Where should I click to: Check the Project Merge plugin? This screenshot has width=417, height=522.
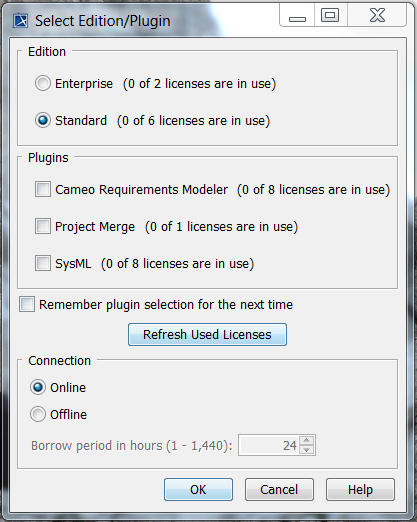[x=43, y=226]
